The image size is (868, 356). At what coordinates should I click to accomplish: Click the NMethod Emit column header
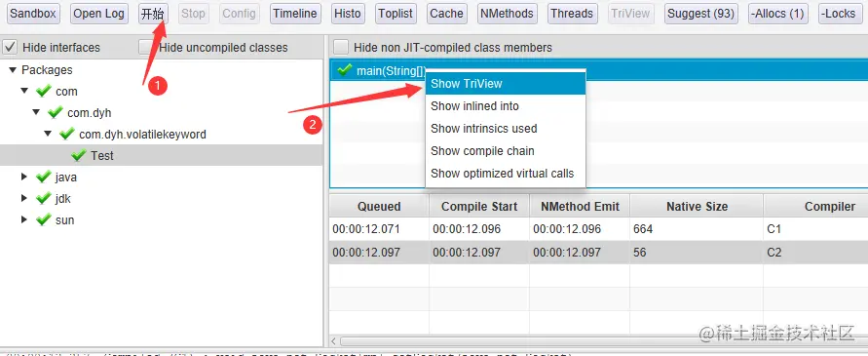tap(580, 206)
